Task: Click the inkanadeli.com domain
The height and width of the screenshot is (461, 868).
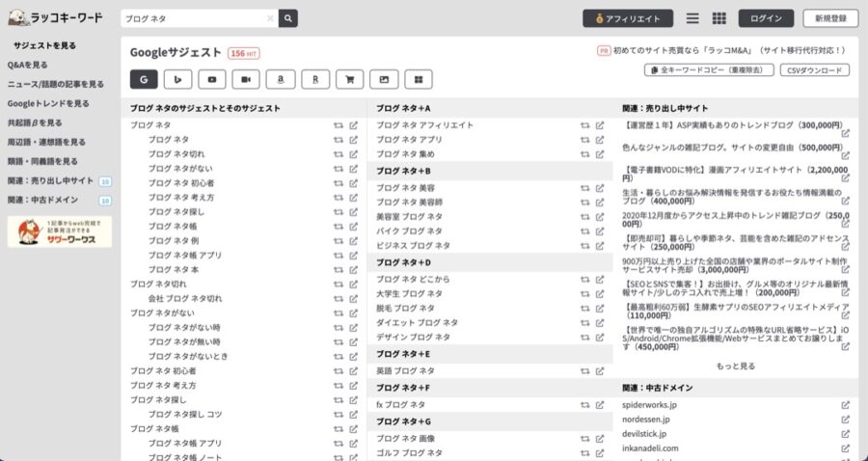Action: pyautogui.click(x=650, y=448)
